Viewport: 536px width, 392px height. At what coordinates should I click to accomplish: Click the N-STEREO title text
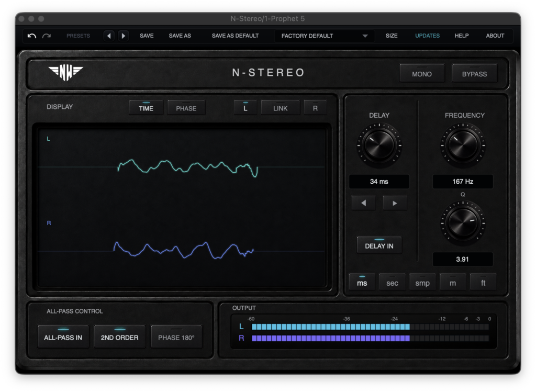click(x=269, y=72)
